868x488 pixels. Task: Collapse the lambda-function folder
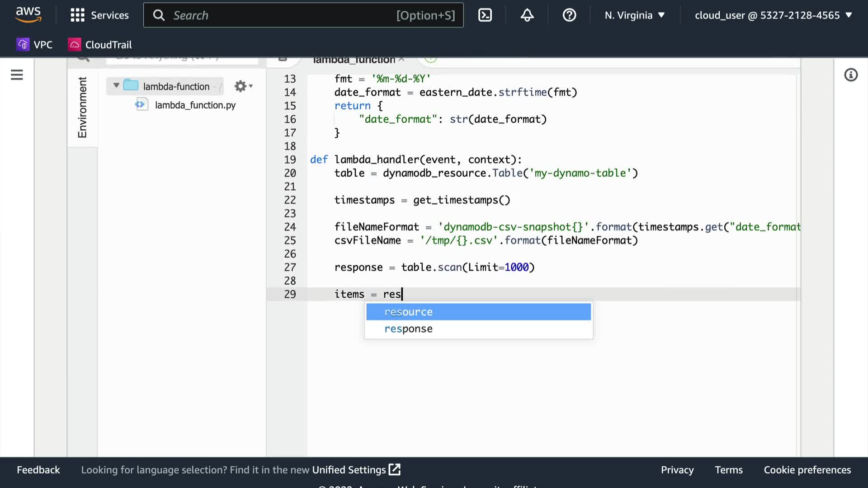[116, 85]
